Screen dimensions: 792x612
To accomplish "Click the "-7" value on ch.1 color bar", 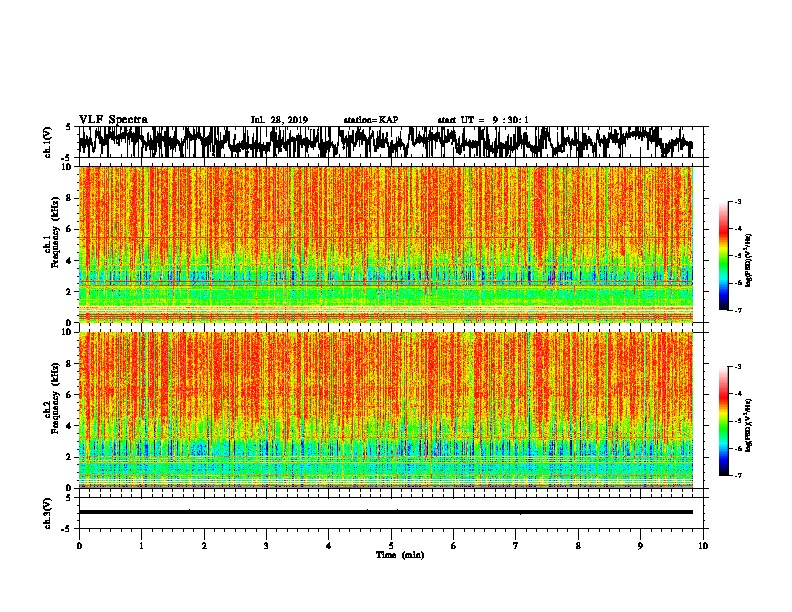I will click(x=738, y=310).
